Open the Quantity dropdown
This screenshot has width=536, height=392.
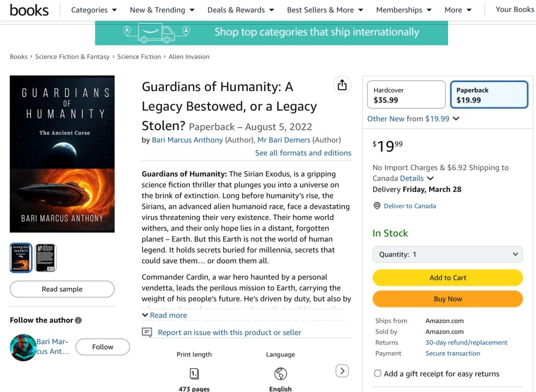(448, 254)
